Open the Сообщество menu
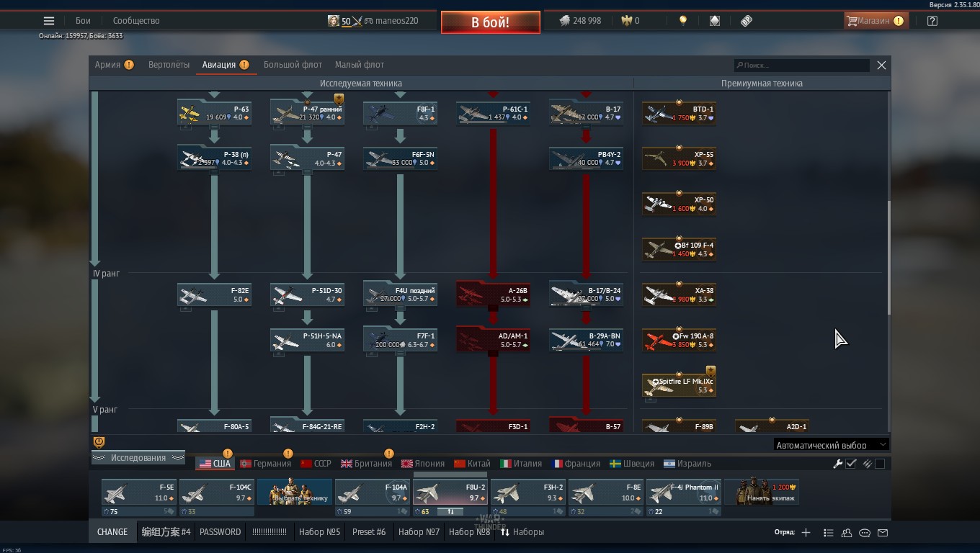Viewport: 980px width, 553px height. tap(136, 21)
